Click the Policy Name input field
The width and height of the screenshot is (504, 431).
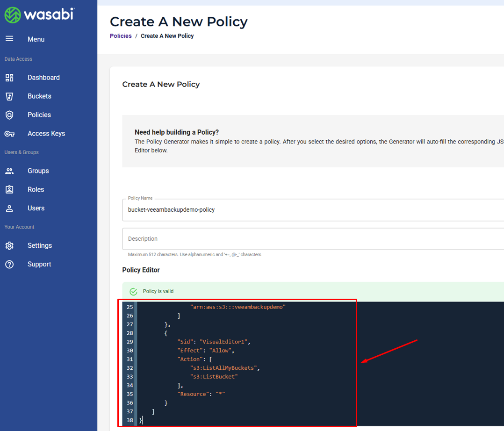click(313, 209)
